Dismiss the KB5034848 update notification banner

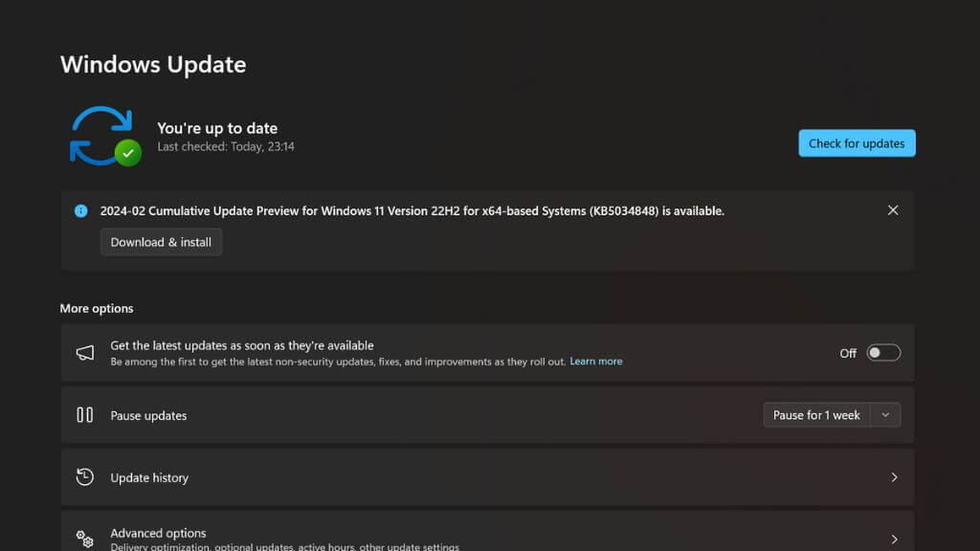(893, 210)
